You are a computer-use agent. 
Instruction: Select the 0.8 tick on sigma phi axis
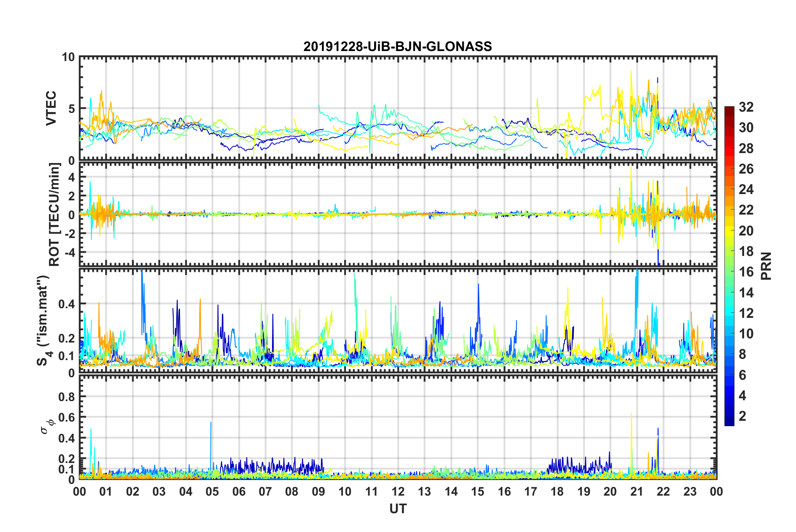click(x=67, y=396)
